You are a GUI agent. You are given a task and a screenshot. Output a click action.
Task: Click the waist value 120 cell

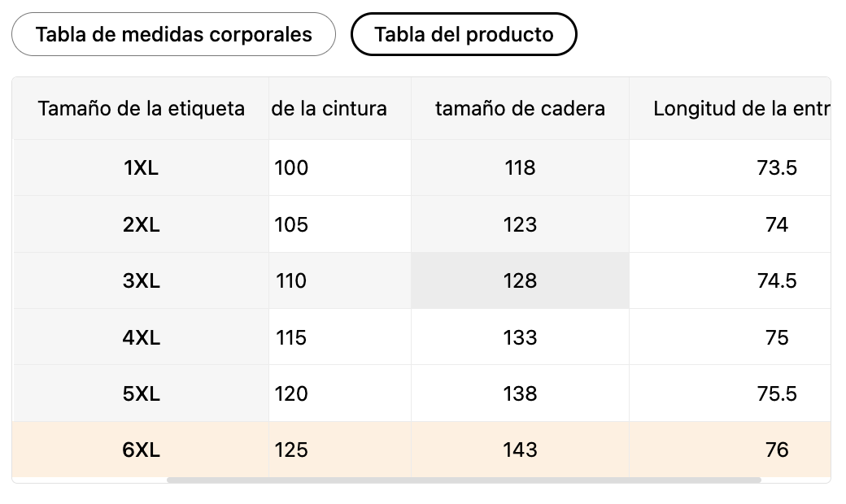tap(292, 394)
